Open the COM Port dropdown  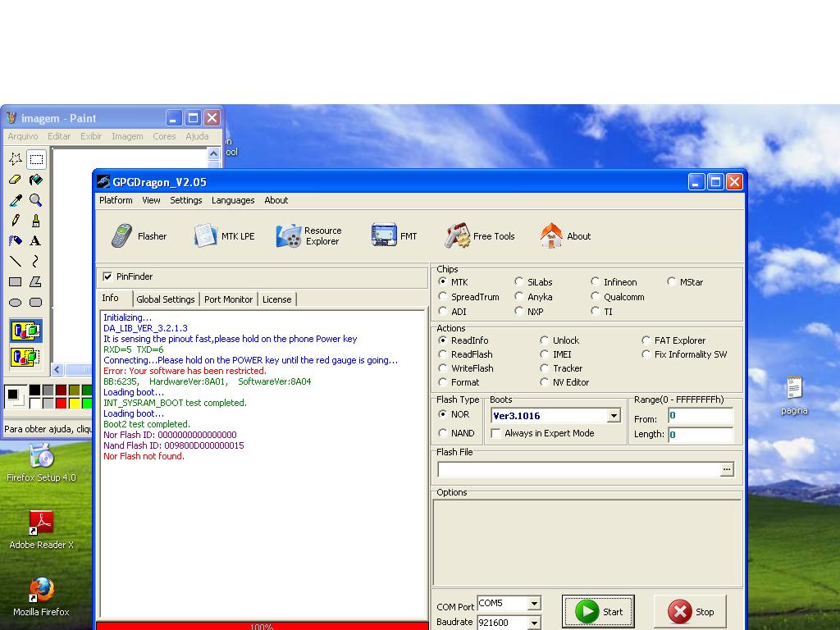click(x=534, y=604)
